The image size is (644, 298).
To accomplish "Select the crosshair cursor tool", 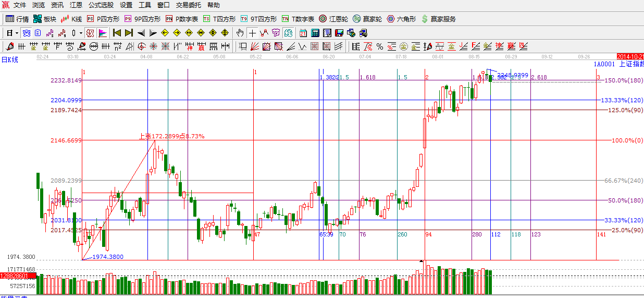I will click(252, 33).
